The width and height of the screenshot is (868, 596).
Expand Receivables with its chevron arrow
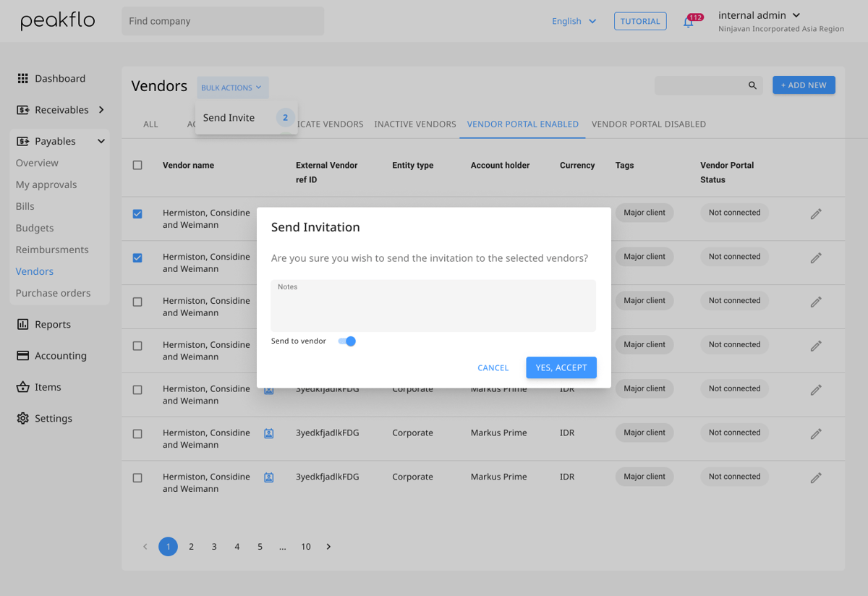pos(101,110)
